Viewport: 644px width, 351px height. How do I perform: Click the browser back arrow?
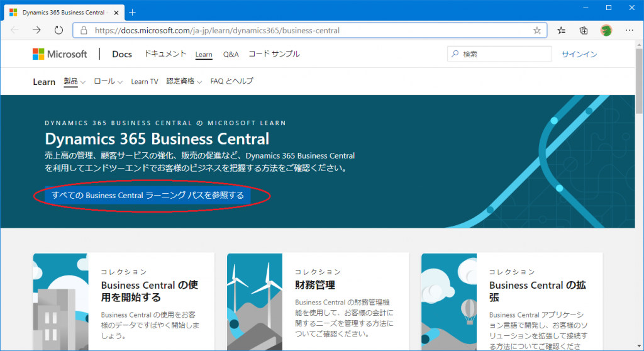coord(15,30)
